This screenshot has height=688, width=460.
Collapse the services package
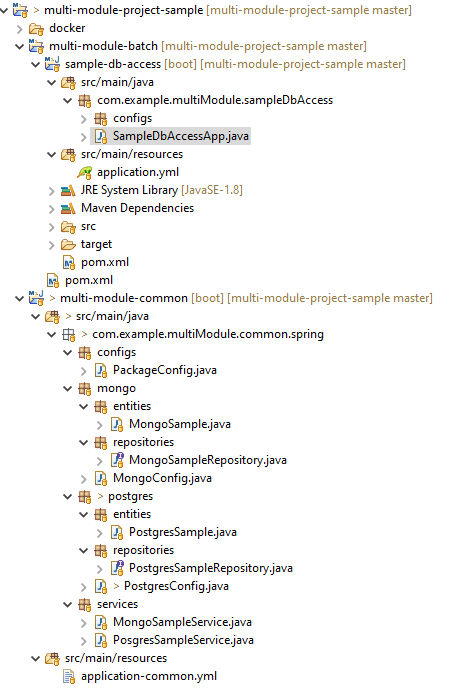click(x=68, y=605)
